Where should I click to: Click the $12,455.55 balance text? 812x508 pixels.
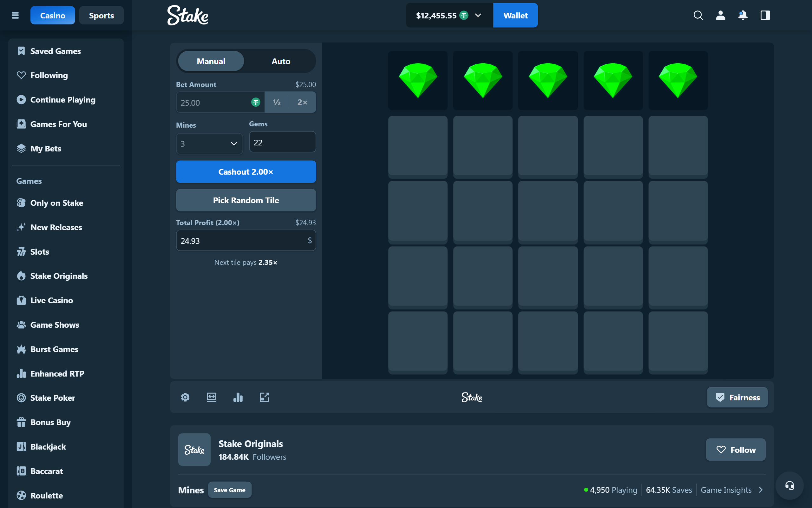pos(436,16)
